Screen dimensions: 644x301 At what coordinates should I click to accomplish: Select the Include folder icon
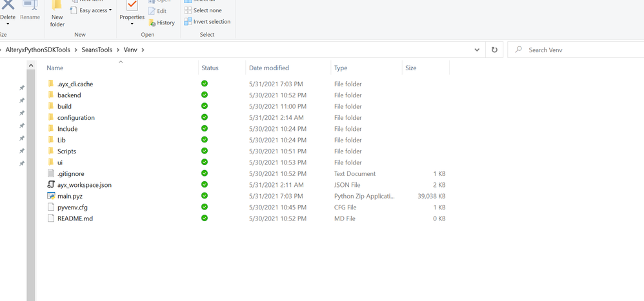(x=51, y=128)
